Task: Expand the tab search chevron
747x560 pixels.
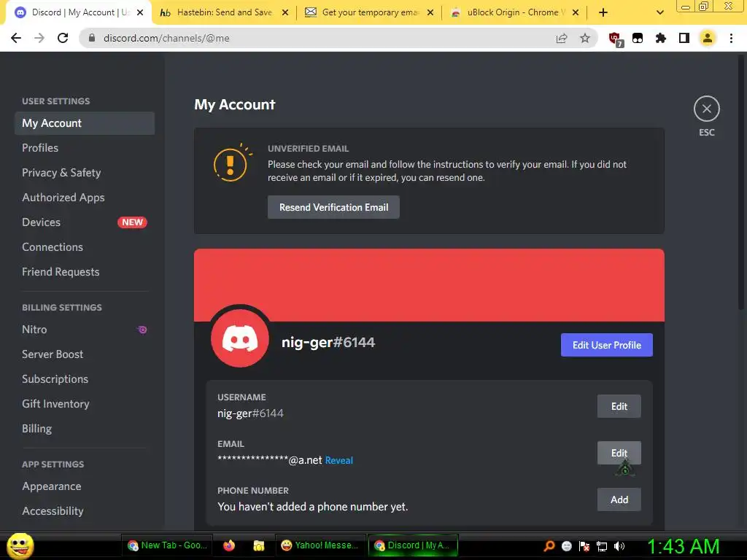Action: [659, 12]
